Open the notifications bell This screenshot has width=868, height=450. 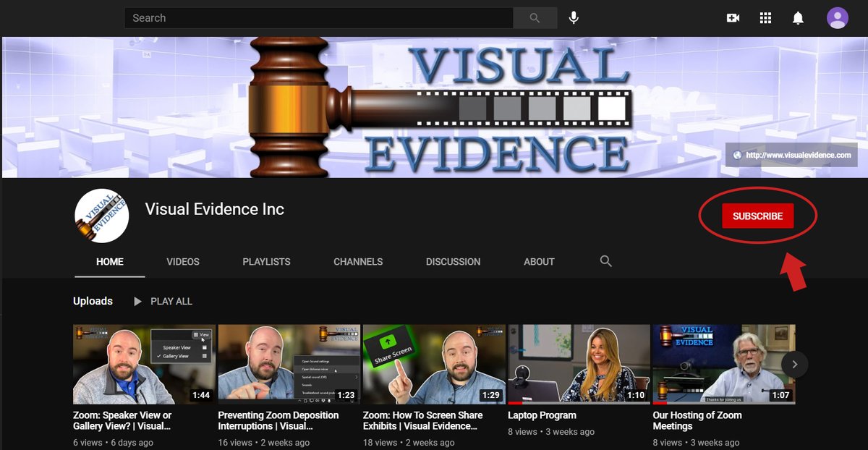[x=798, y=18]
